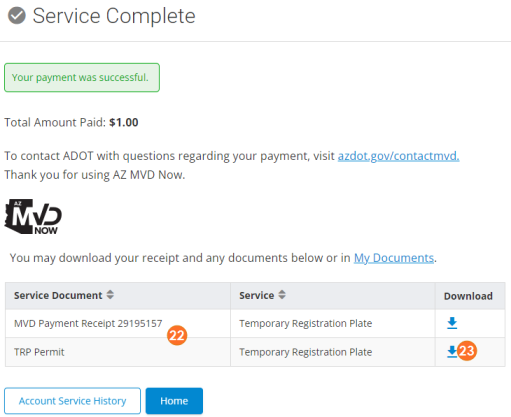Viewport: 511px width, 417px height.
Task: Click the orange 23 annotation marker
Action: click(467, 351)
